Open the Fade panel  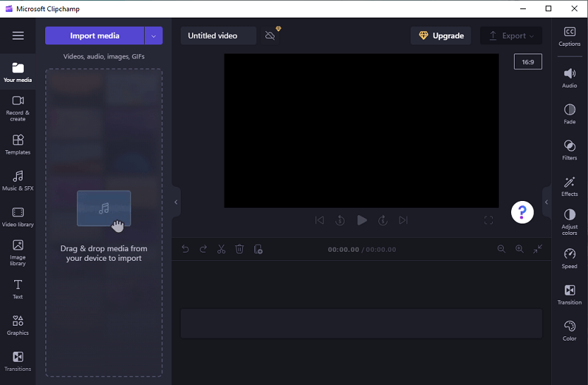(569, 114)
